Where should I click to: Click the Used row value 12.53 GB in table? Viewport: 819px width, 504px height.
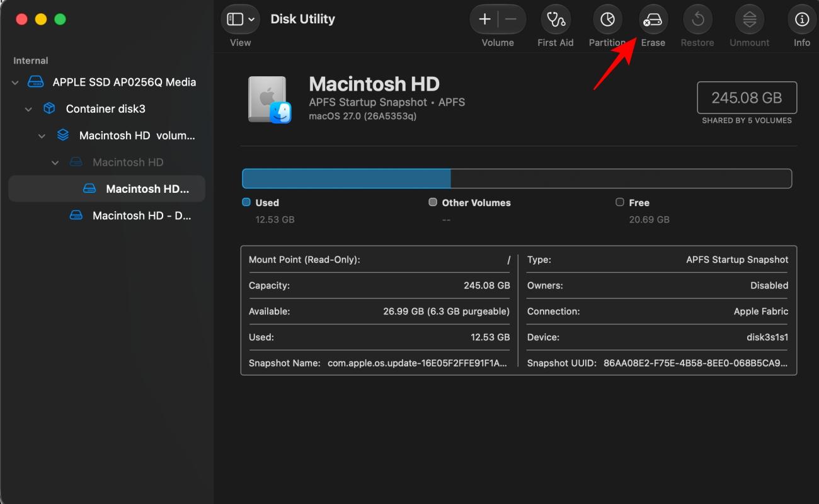tap(490, 337)
